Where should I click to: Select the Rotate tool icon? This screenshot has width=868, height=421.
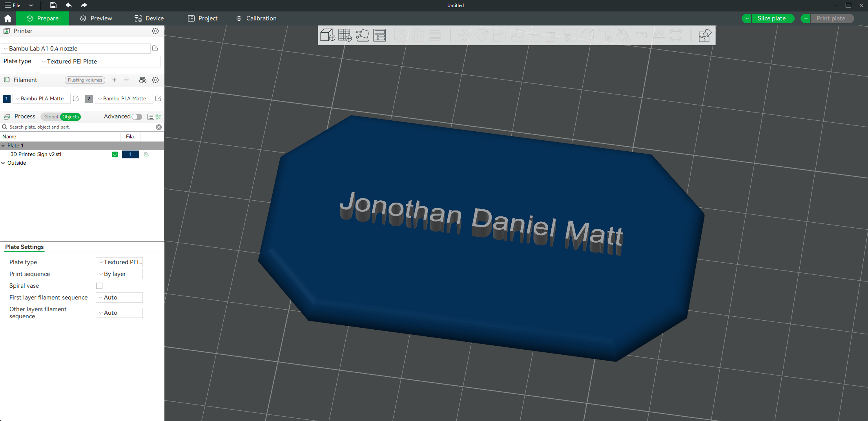coord(482,36)
